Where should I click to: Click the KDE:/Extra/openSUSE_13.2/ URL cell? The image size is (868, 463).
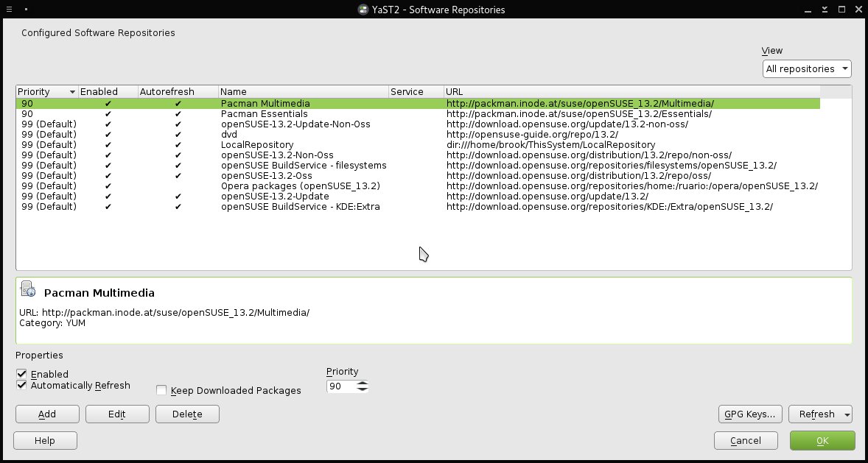(x=609, y=207)
